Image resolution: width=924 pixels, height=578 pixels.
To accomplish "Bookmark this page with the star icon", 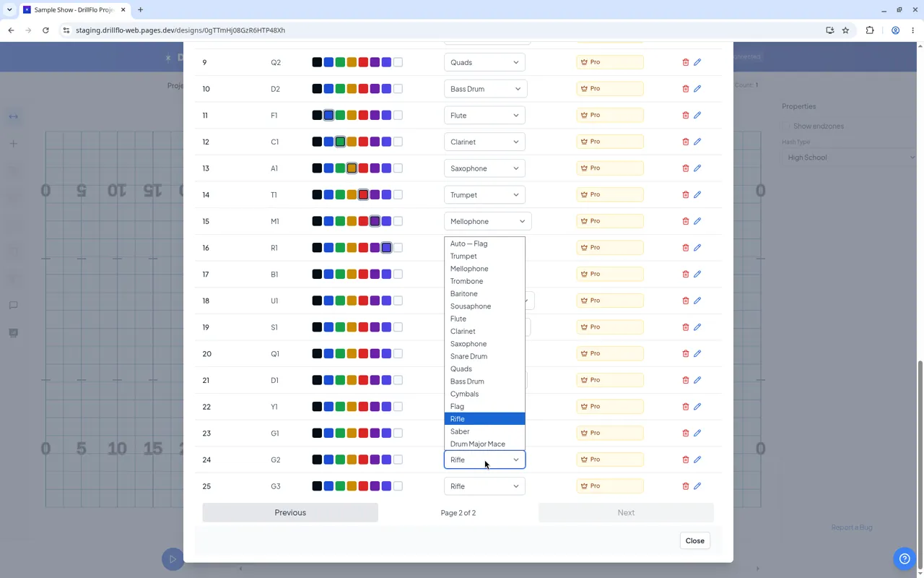I will coord(845,30).
